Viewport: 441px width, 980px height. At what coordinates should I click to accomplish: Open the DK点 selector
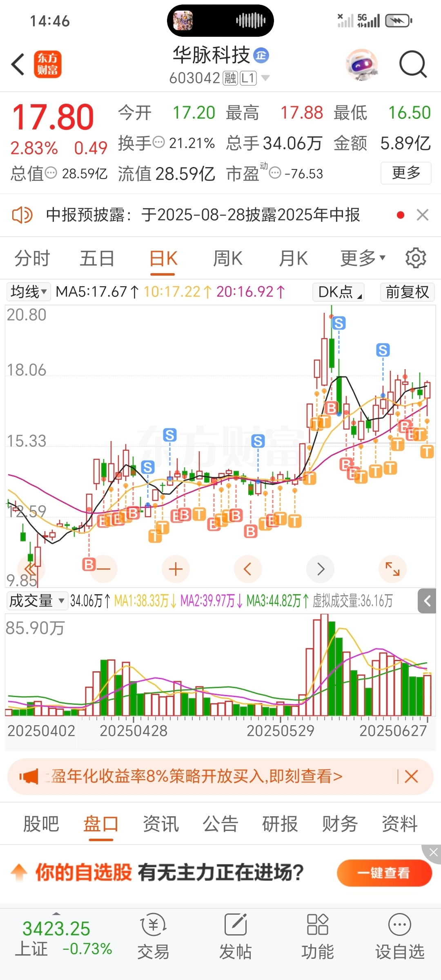point(339,292)
